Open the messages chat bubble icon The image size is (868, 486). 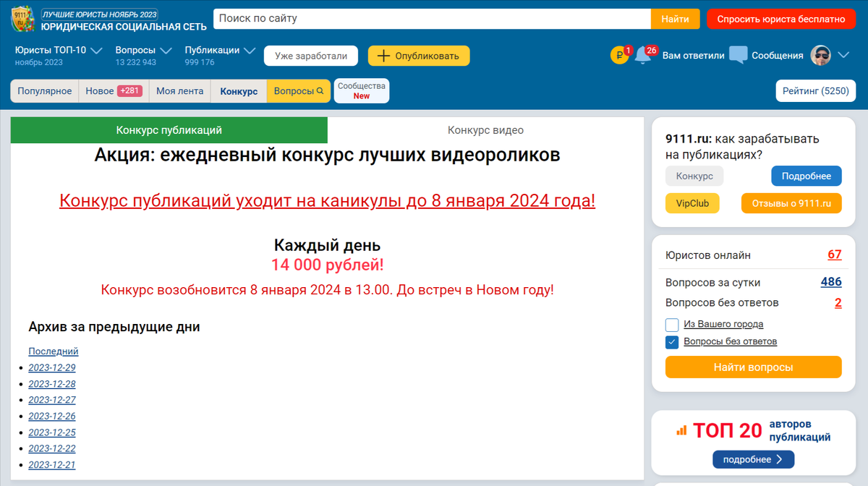(x=738, y=55)
